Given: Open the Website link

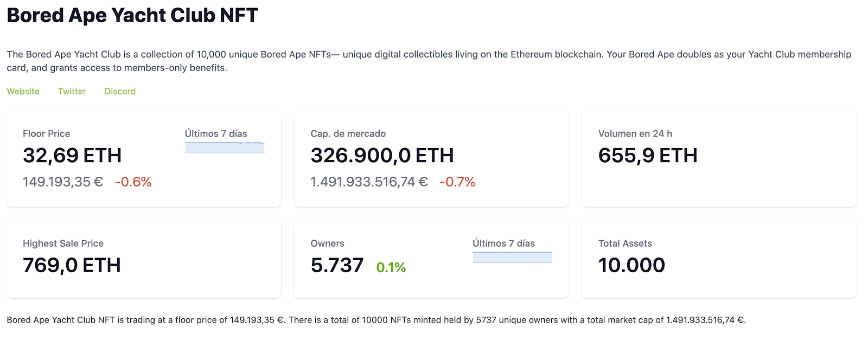Looking at the screenshot, I should click(x=23, y=91).
